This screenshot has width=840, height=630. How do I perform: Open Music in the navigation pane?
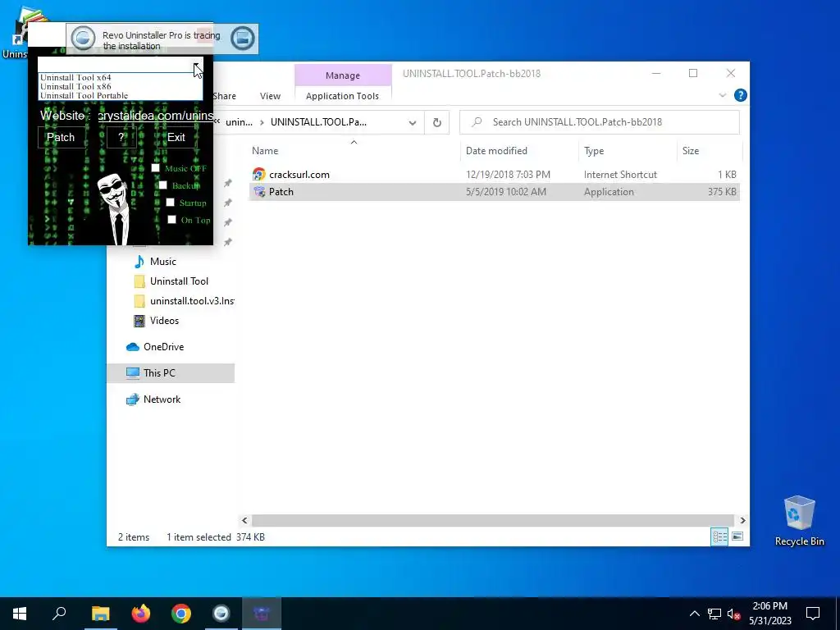163,262
